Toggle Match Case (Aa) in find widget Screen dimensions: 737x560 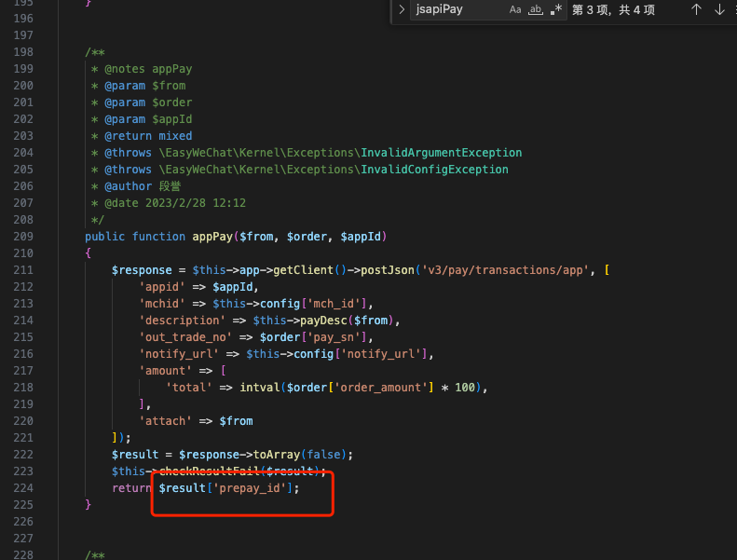tap(515, 9)
